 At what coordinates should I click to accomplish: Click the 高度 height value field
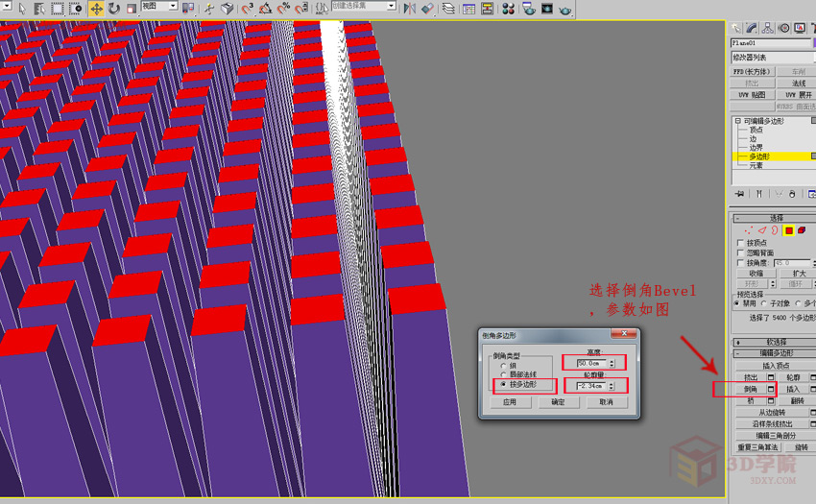point(591,363)
